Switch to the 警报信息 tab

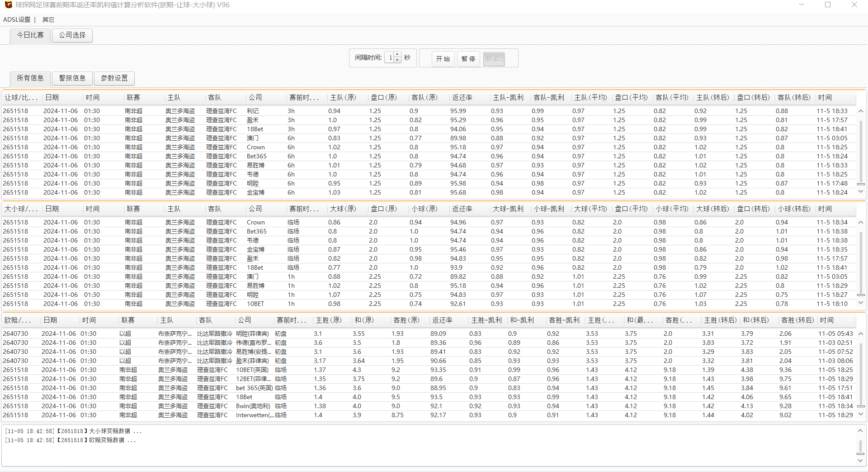[72, 78]
